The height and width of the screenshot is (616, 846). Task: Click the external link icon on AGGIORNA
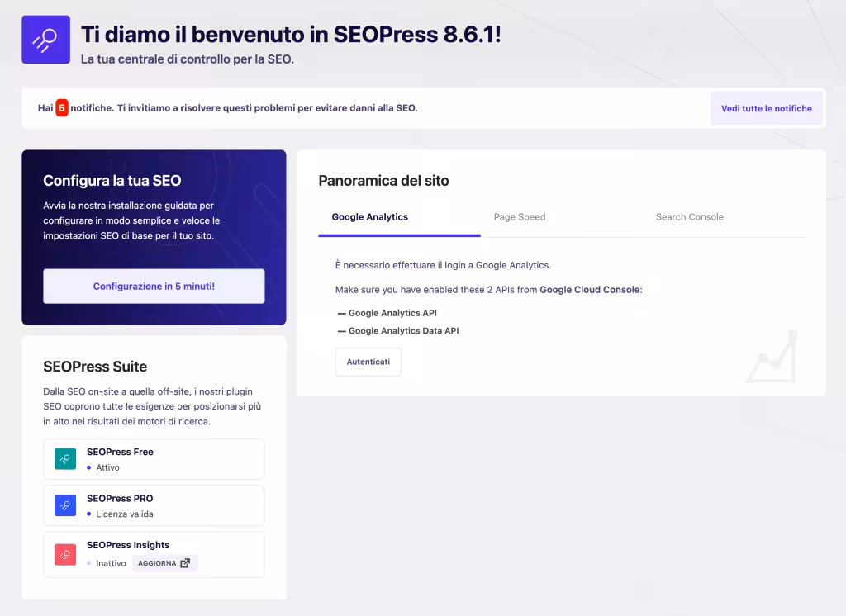tap(185, 562)
